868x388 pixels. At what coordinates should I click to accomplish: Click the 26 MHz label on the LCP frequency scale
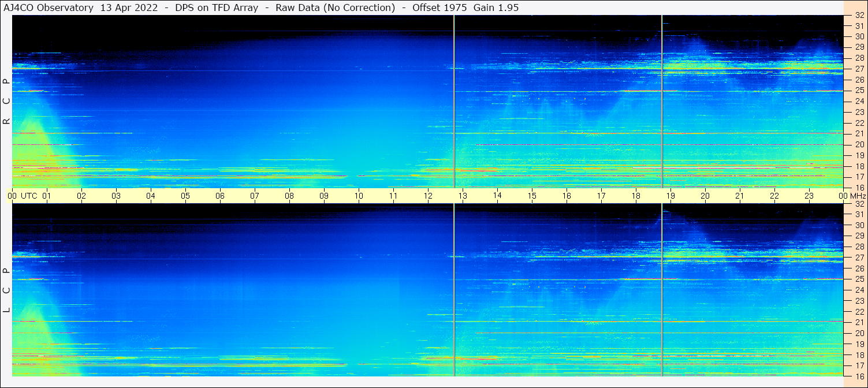pyautogui.click(x=859, y=268)
